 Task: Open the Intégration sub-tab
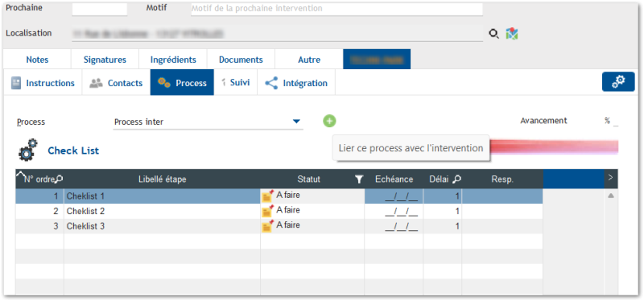coord(296,83)
